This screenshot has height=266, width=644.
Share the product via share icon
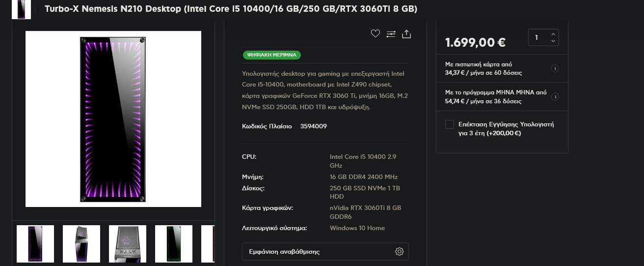click(x=406, y=34)
